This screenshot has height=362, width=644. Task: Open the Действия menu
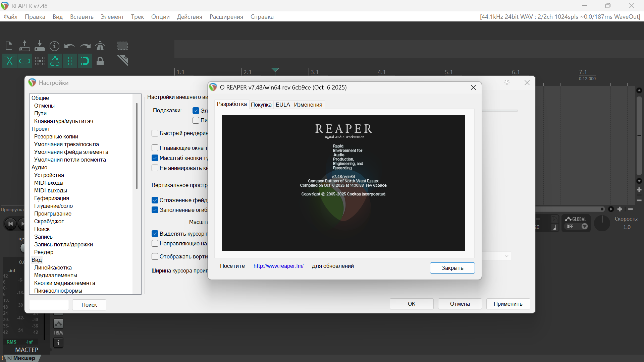point(190,17)
